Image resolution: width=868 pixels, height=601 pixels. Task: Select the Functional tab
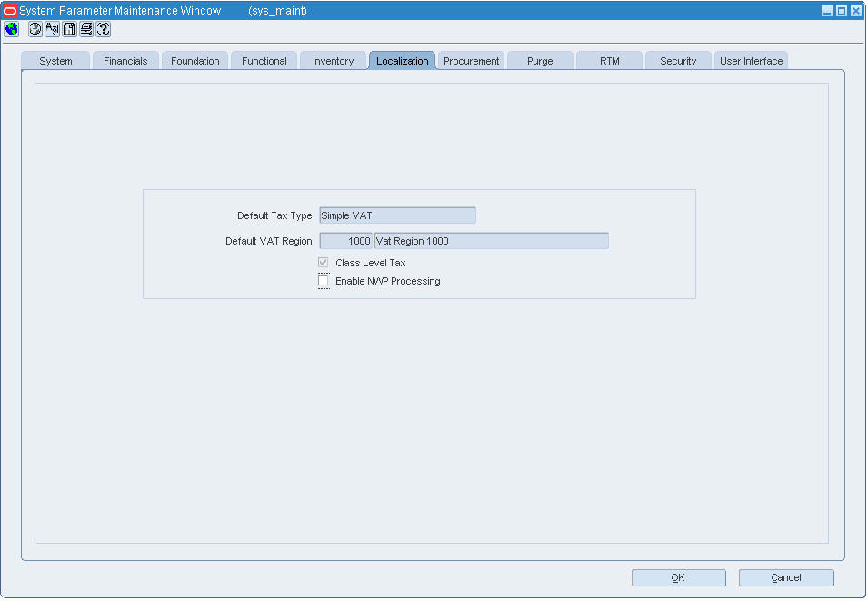tap(264, 61)
